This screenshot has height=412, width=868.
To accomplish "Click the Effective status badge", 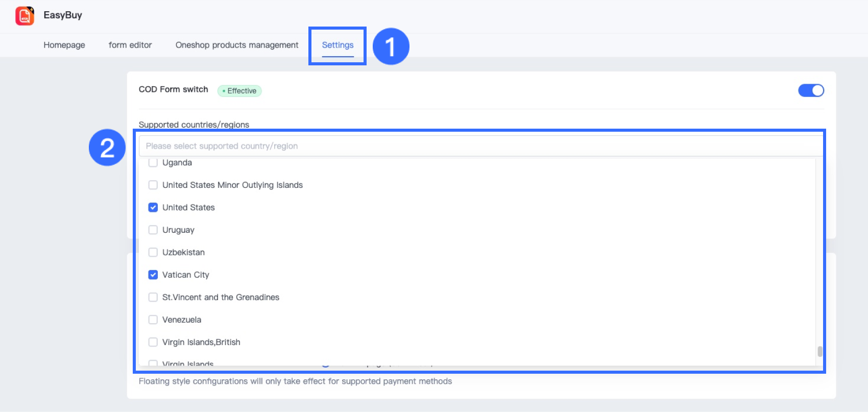I will coord(239,91).
